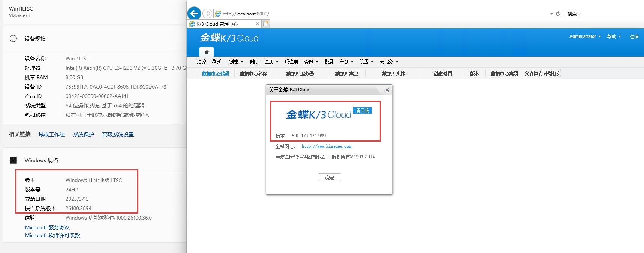The width and height of the screenshot is (644, 253).
Task: Select the 24H2 version number value
Action: [x=72, y=190]
